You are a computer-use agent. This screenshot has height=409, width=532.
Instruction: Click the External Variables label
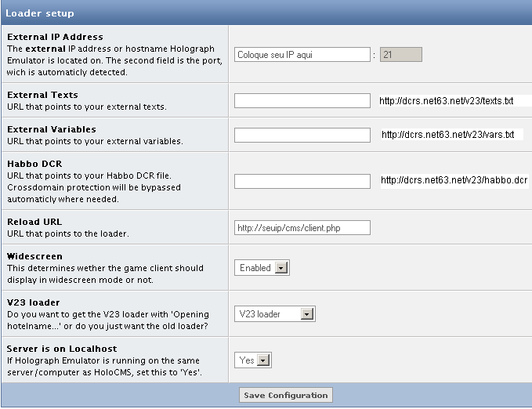coord(52,129)
